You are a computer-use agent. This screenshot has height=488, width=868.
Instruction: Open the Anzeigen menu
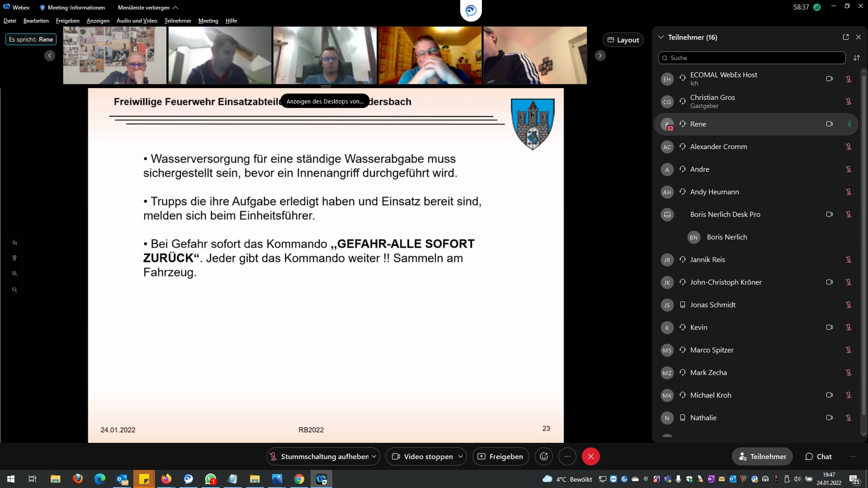[98, 21]
